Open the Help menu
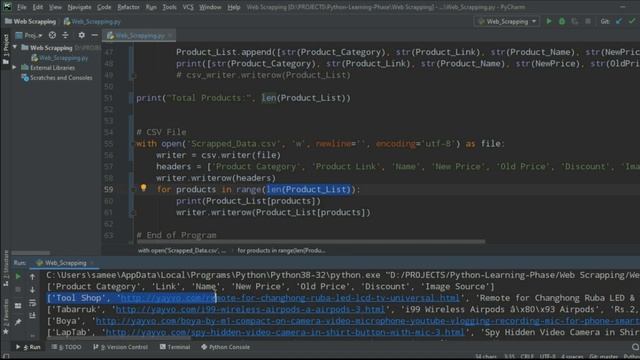The image size is (640, 360). pyautogui.click(x=233, y=7)
